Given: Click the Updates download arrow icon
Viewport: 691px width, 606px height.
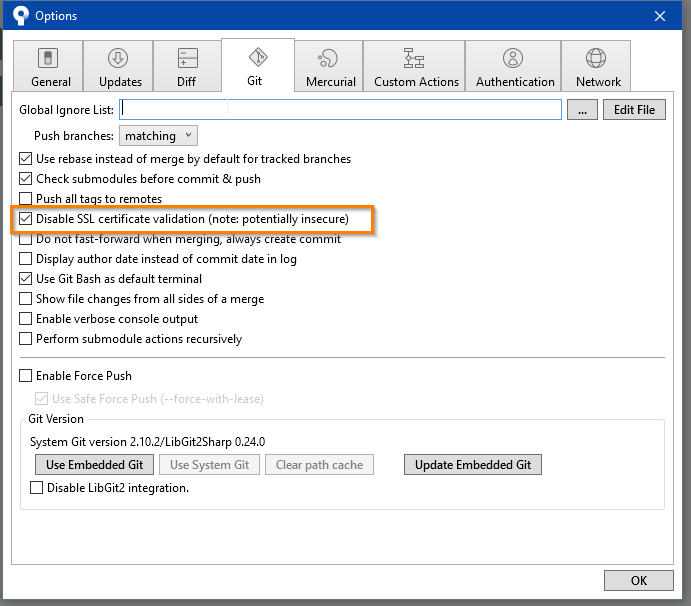Looking at the screenshot, I should pos(118,58).
